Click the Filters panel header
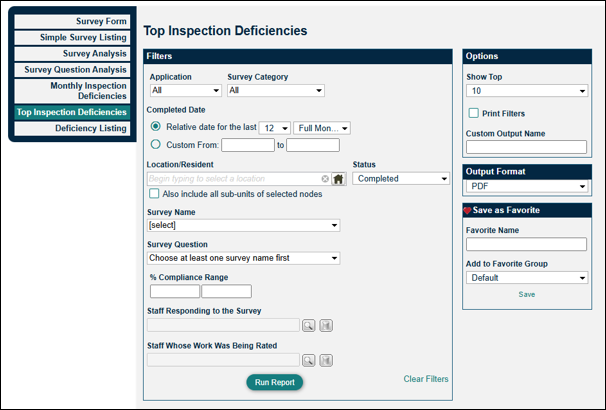606x410 pixels. [298, 56]
